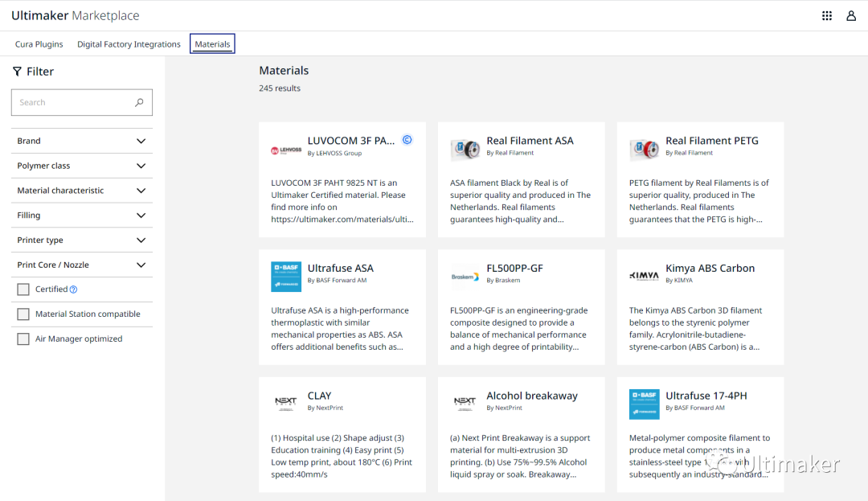Click the 'Next Print Breakaway' description text
868x501 pixels.
click(520, 456)
